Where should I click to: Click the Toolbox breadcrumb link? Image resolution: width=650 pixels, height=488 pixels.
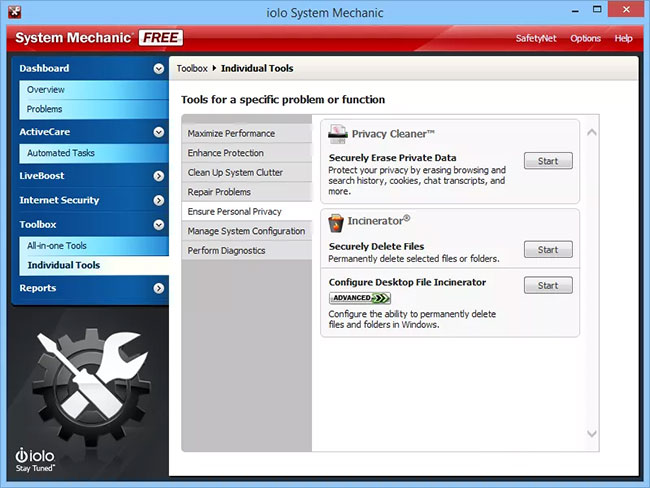click(x=192, y=68)
